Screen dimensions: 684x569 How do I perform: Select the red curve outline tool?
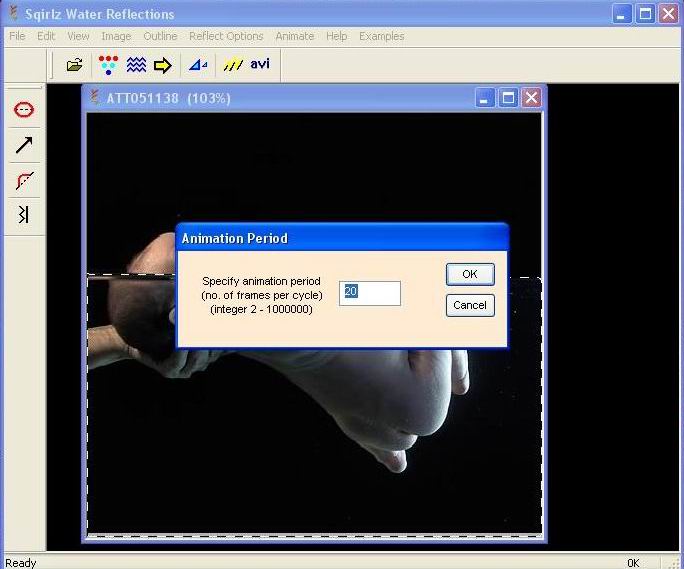pos(24,180)
